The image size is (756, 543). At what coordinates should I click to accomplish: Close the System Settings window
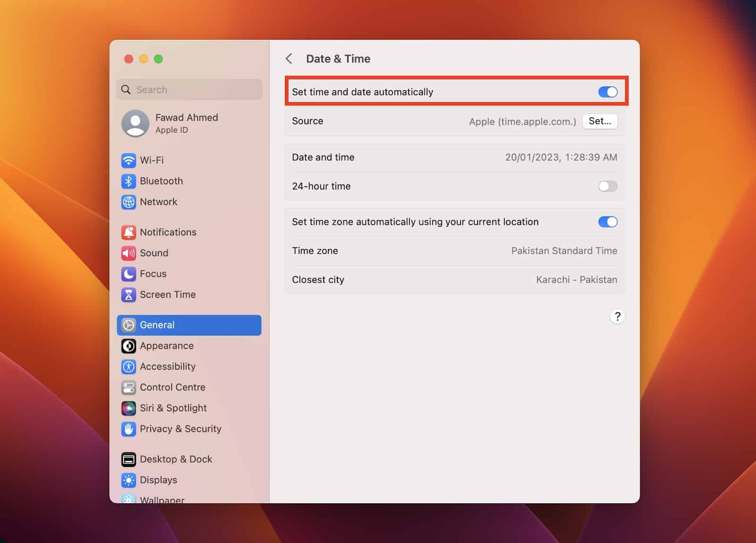129,59
